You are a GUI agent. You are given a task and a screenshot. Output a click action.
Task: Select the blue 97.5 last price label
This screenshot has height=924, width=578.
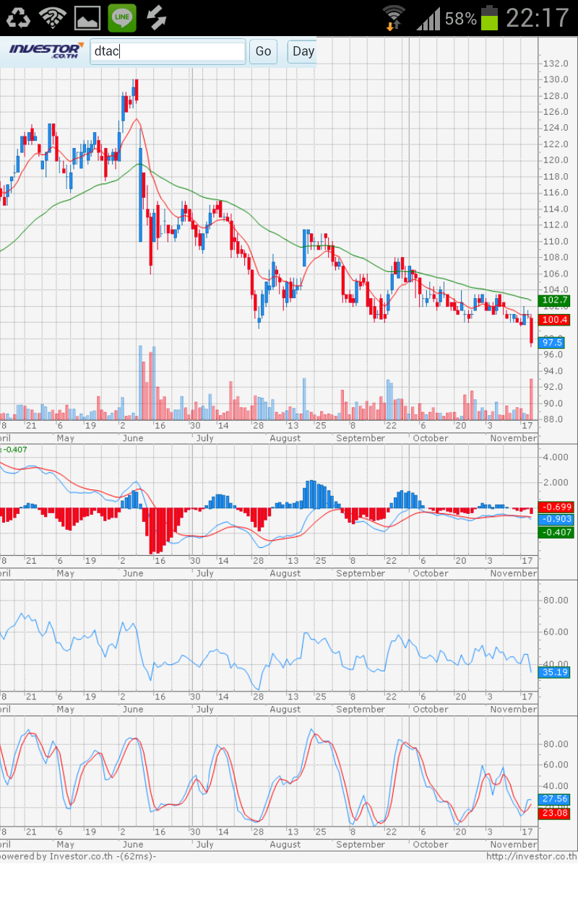coord(552,343)
